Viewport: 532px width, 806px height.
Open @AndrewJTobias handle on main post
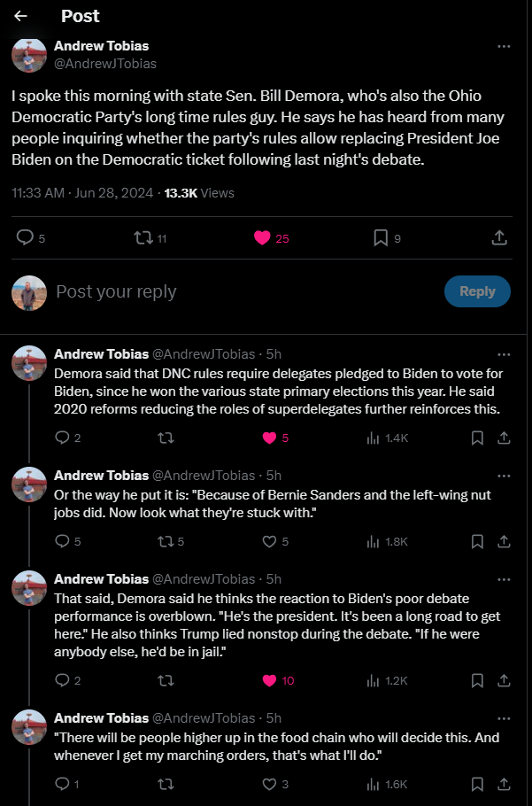(105, 64)
